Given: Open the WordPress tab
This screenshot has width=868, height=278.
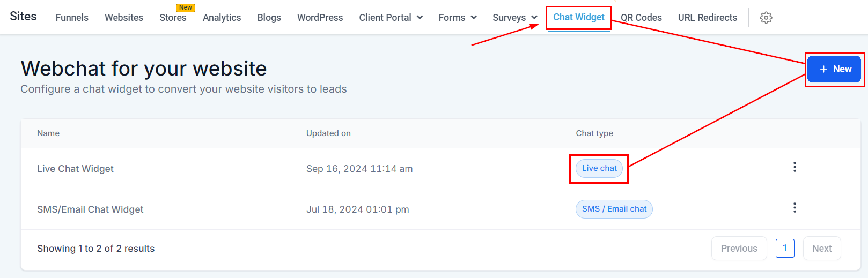Looking at the screenshot, I should pos(320,18).
